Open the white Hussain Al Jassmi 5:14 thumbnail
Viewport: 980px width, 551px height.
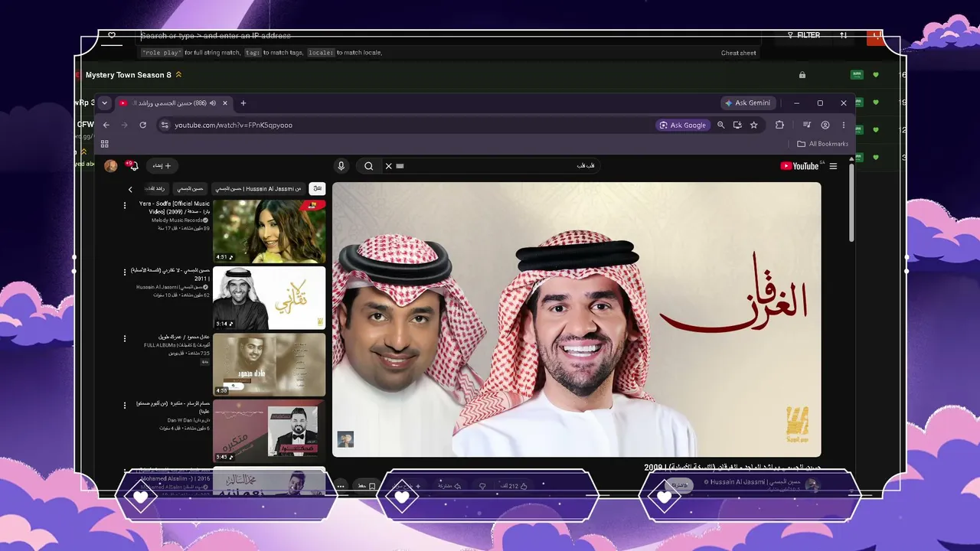[x=269, y=298]
